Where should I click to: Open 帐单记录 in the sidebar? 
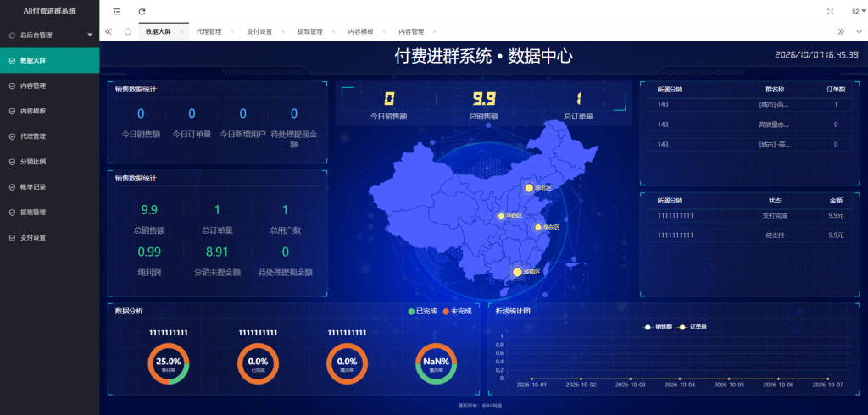click(x=50, y=187)
